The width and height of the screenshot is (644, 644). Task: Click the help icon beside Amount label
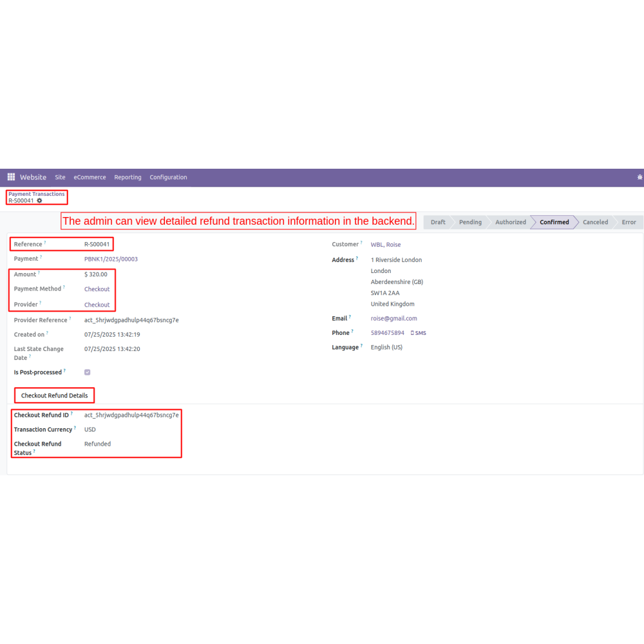(x=39, y=273)
